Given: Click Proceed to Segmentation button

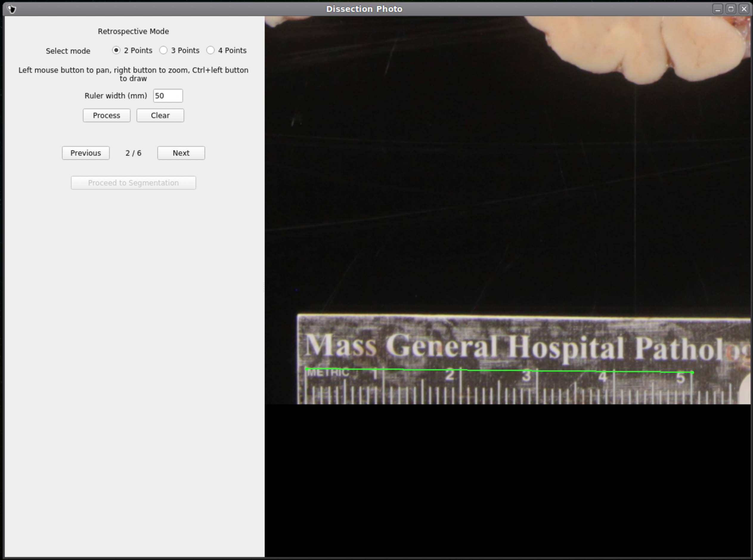Looking at the screenshot, I should tap(133, 183).
